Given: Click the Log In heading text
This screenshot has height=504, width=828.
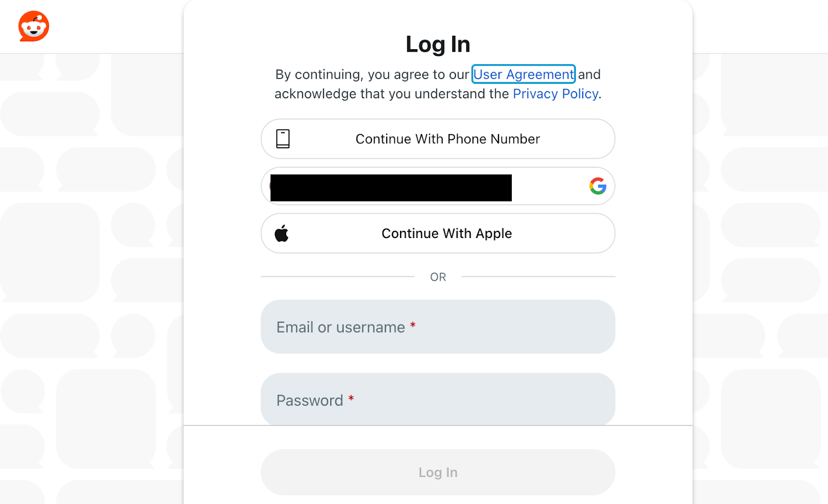Looking at the screenshot, I should (438, 45).
